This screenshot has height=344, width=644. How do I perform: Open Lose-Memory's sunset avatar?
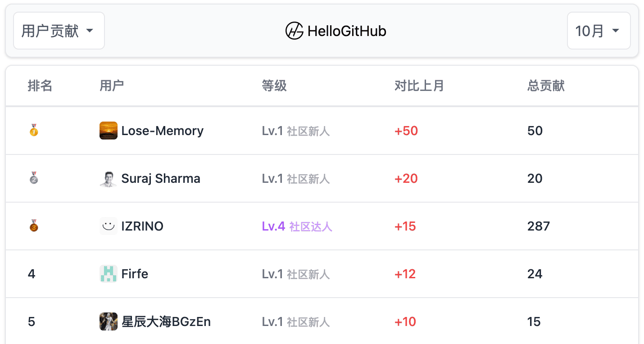(x=109, y=131)
